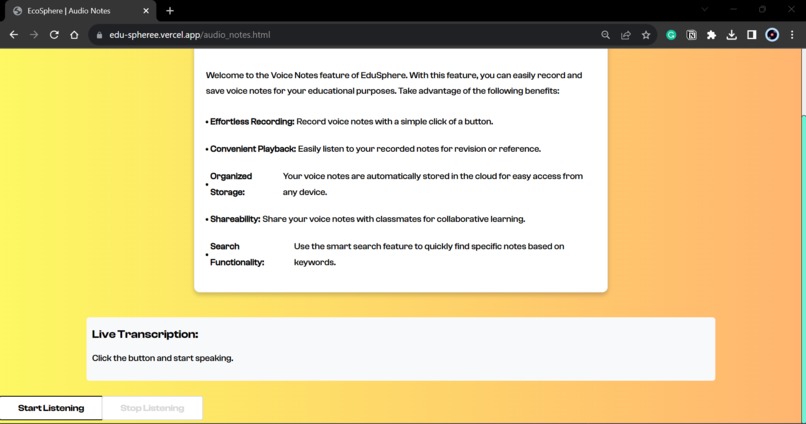Open the Notion web clipper extension
This screenshot has width=806, height=424.
pyautogui.click(x=691, y=35)
